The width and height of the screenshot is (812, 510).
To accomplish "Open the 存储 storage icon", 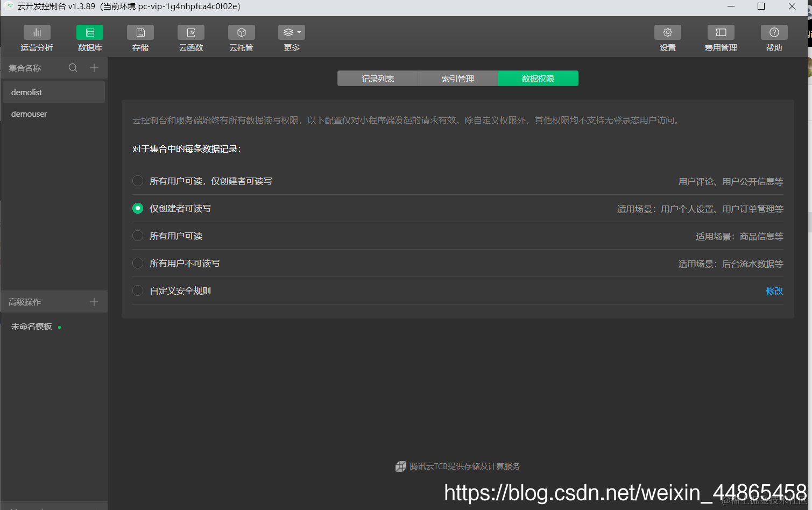I will 140,32.
